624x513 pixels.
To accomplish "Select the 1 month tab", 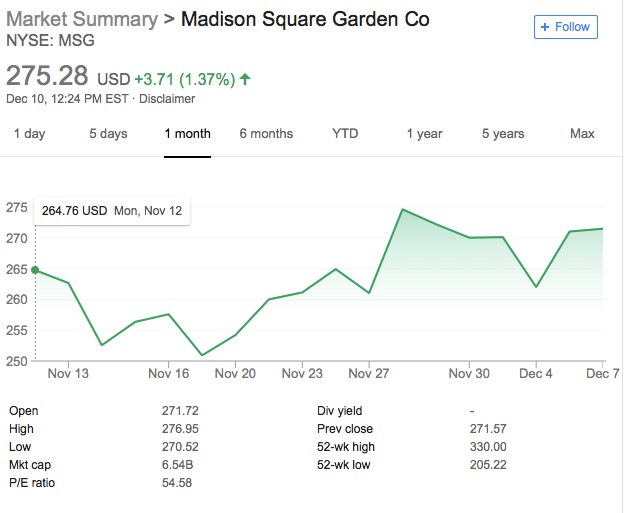I will point(188,134).
